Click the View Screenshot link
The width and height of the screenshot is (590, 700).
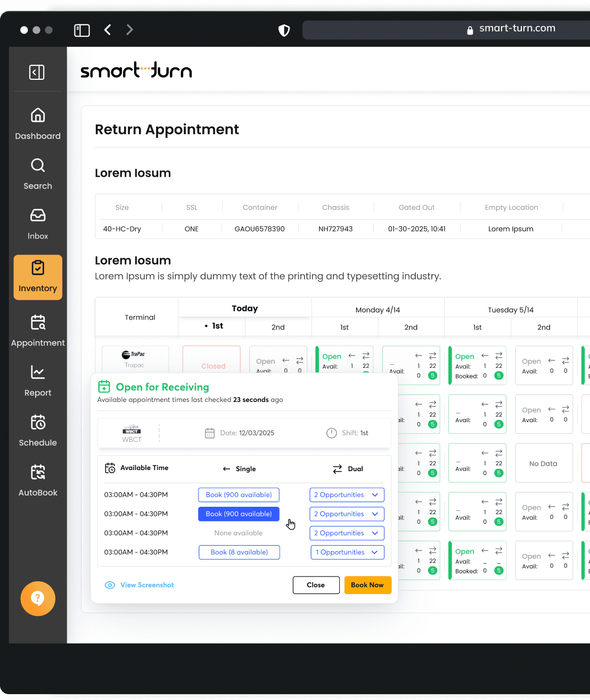(147, 585)
